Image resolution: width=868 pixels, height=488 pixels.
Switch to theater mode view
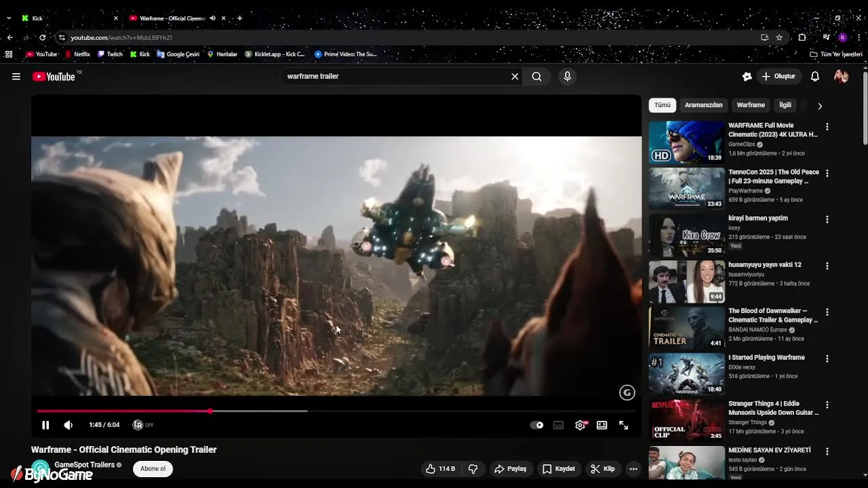tap(601, 425)
